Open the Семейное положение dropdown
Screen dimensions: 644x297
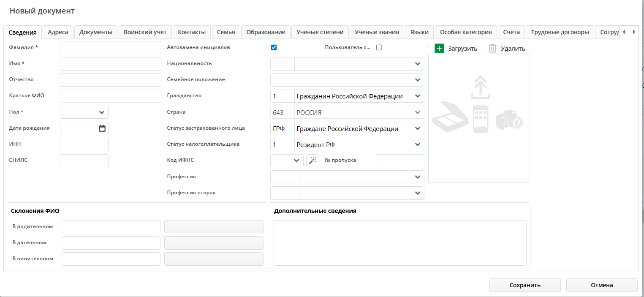417,80
